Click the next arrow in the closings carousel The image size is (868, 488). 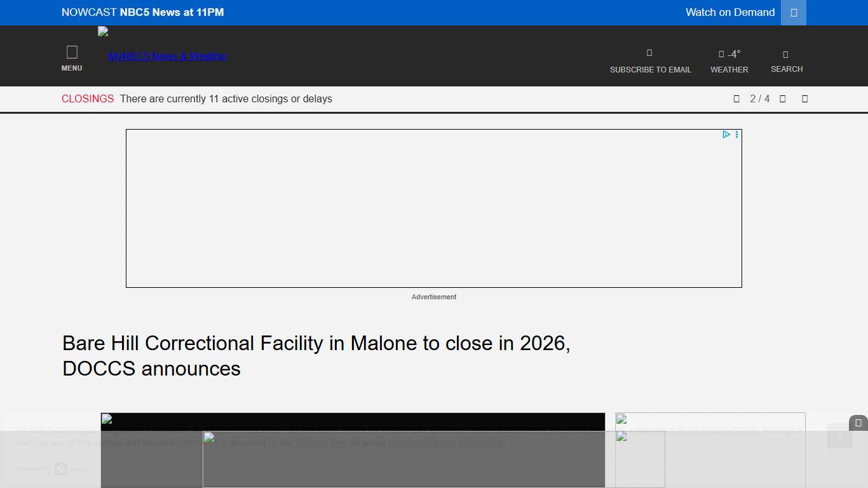782,98
